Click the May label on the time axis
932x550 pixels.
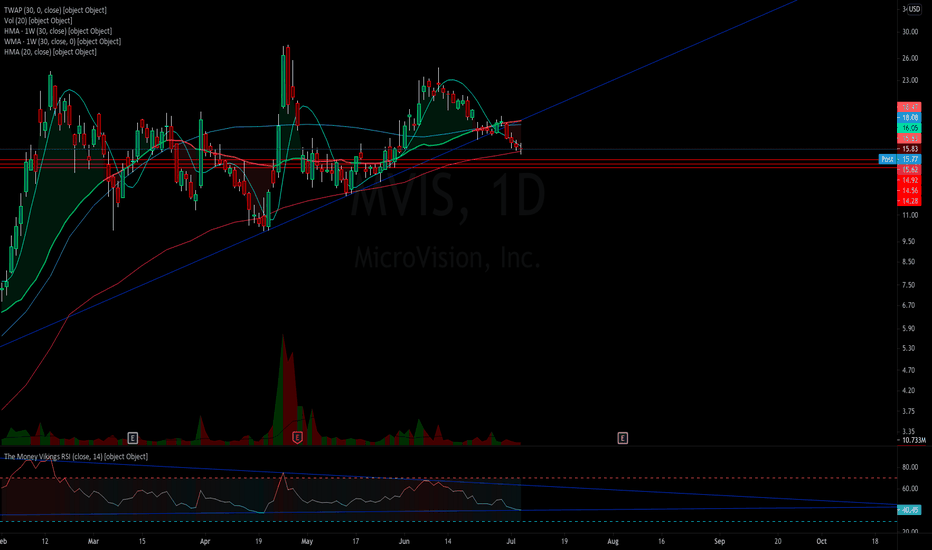(307, 541)
